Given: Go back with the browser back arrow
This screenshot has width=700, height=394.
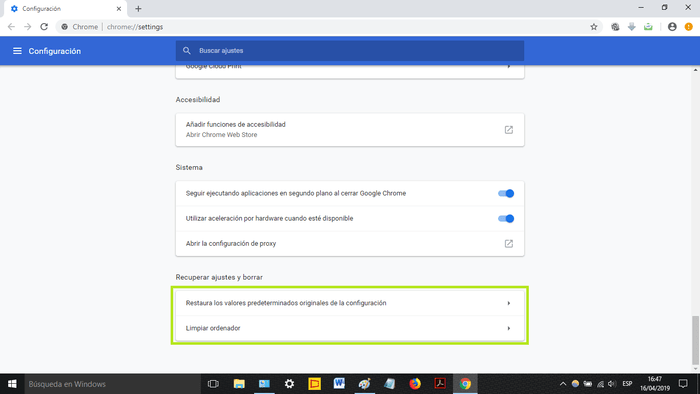Looking at the screenshot, I should [x=11, y=27].
